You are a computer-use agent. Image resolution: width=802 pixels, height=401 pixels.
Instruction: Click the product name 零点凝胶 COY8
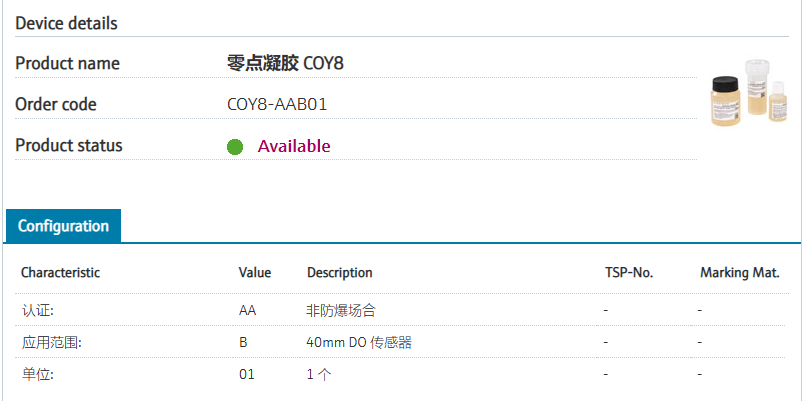pyautogui.click(x=287, y=63)
